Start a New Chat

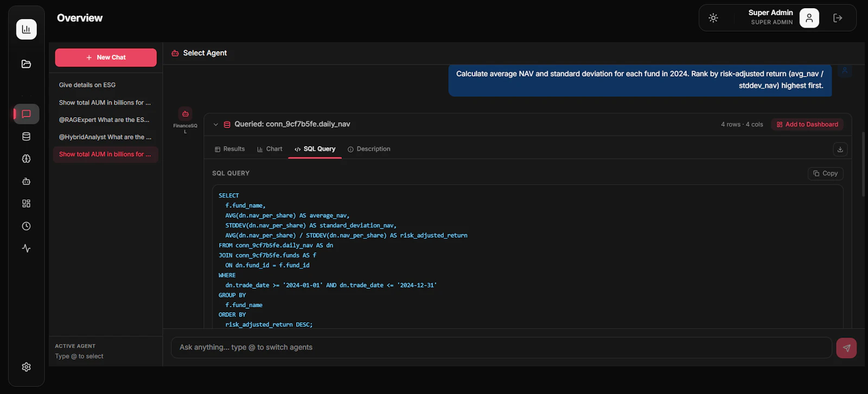point(106,58)
